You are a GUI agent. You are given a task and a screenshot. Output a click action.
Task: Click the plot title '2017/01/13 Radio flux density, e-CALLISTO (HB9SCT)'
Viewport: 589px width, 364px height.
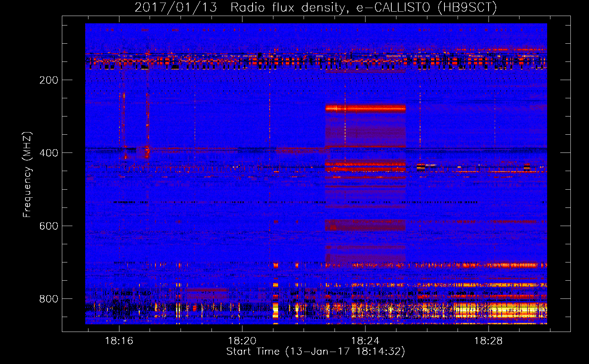point(316,8)
